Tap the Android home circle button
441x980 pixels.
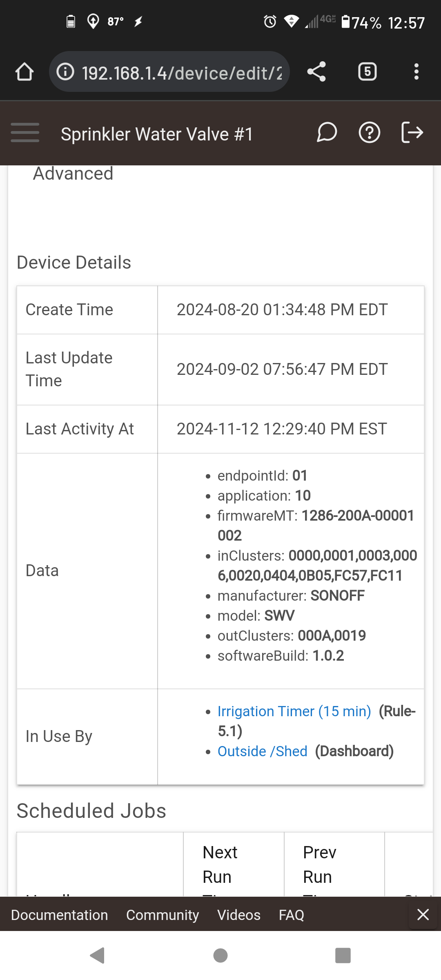(220, 955)
